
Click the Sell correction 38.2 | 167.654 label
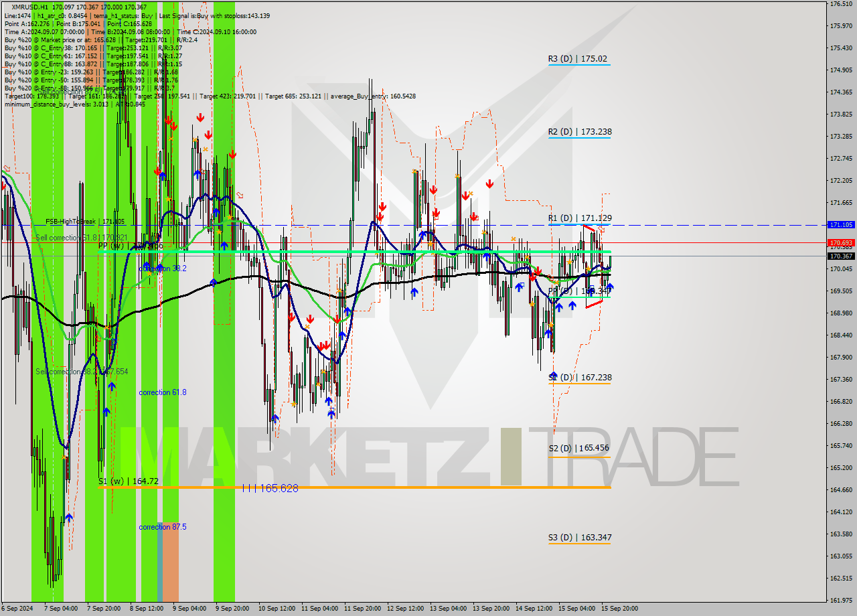pyautogui.click(x=82, y=372)
